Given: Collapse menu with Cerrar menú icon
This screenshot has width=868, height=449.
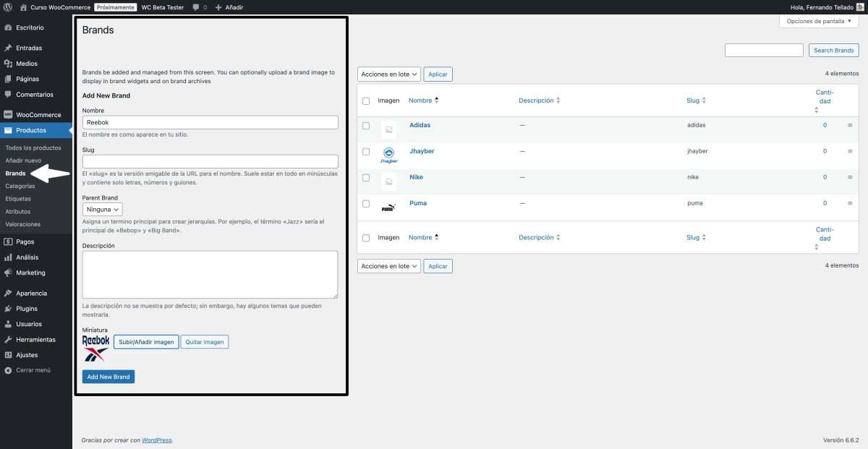Looking at the screenshot, I should click(8, 370).
